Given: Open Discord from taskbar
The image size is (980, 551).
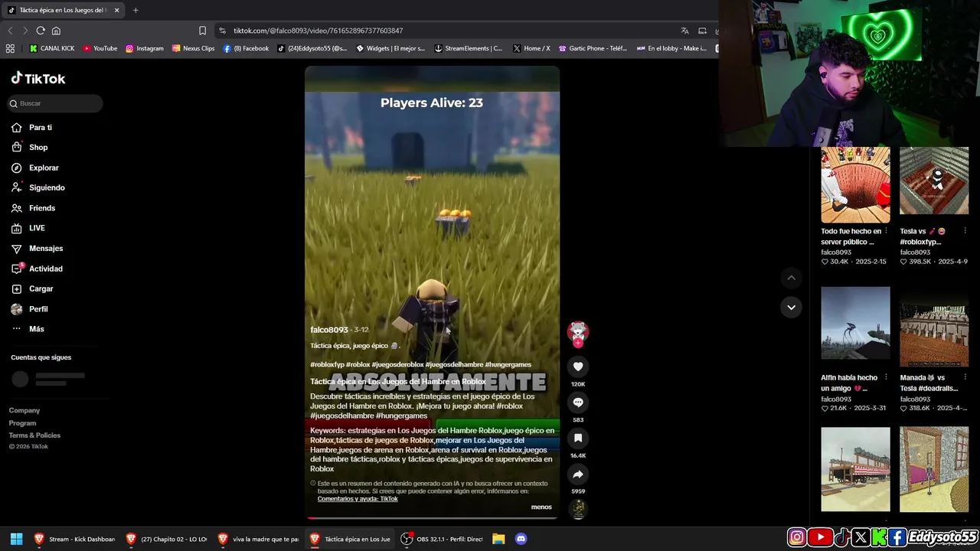Looking at the screenshot, I should coord(521,539).
